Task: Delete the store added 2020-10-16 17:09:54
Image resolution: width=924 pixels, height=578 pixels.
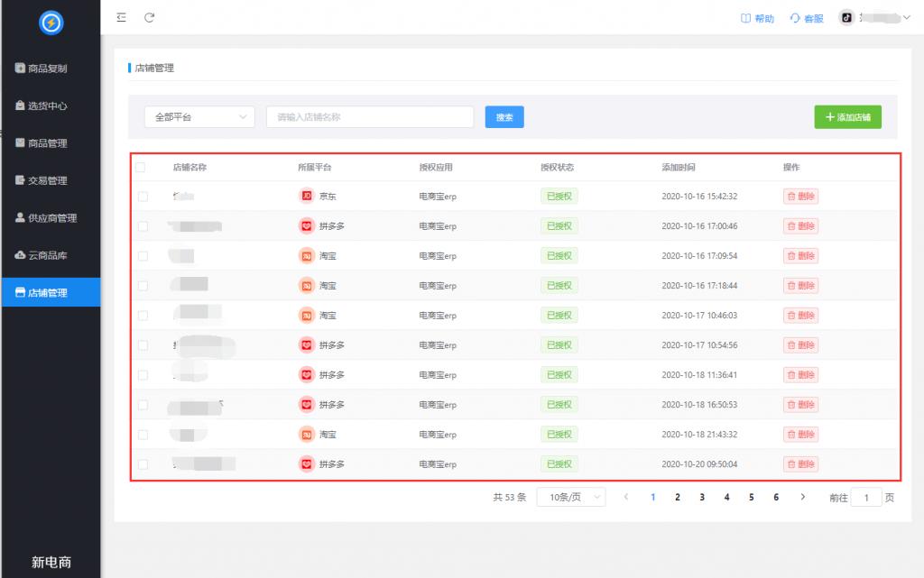Action: click(801, 256)
